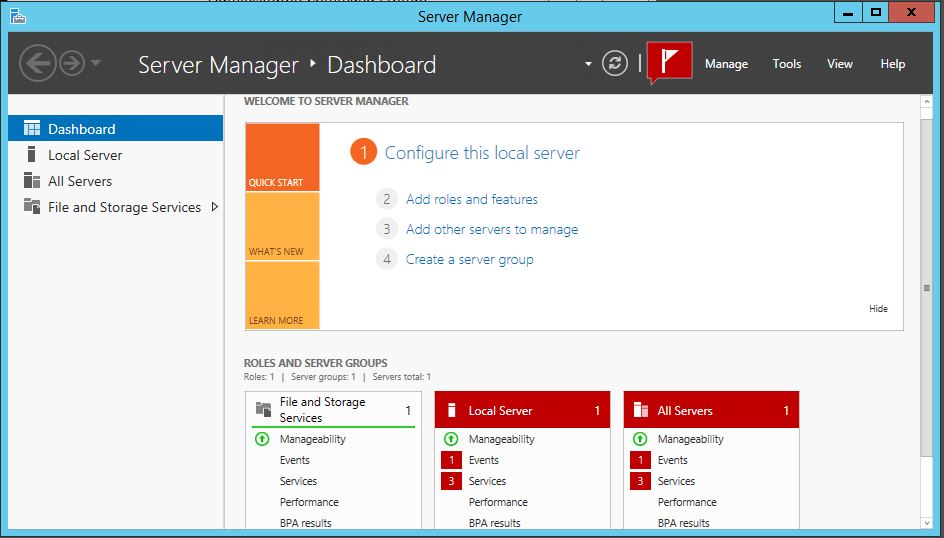Screen dimensions: 944x538
Task: Switch to the Learn More tile
Action: click(282, 295)
